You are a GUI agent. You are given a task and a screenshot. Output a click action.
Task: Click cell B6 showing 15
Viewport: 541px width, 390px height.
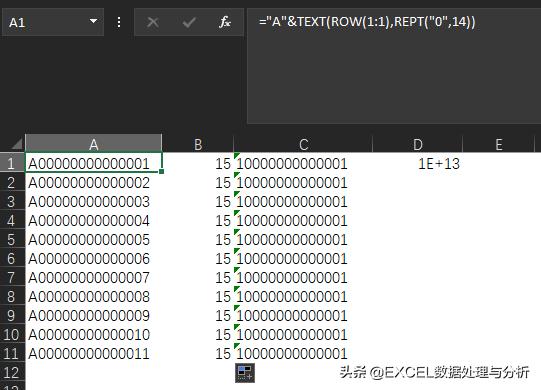(198, 258)
